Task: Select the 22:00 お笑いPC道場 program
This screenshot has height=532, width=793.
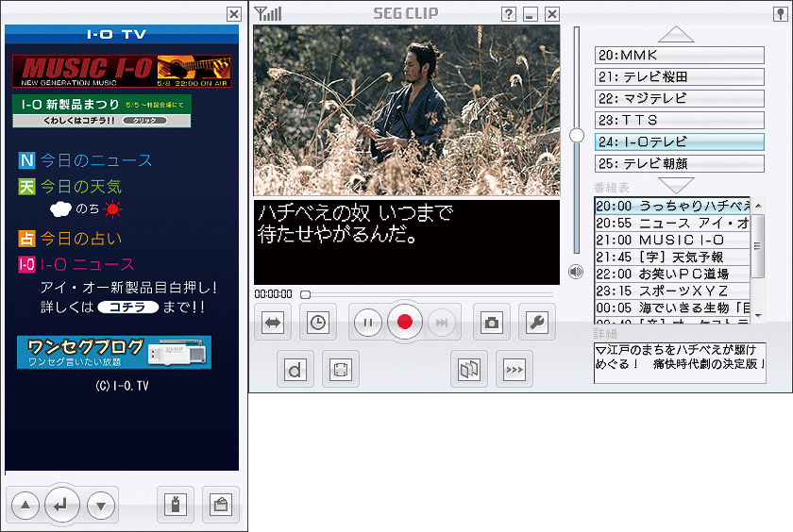Action: [x=672, y=274]
